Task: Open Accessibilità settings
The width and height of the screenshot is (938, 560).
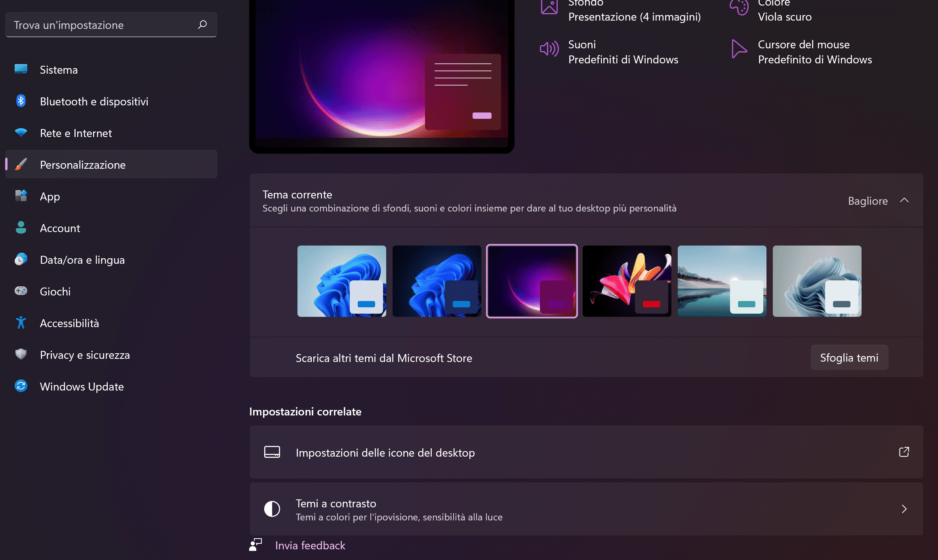Action: [111, 323]
